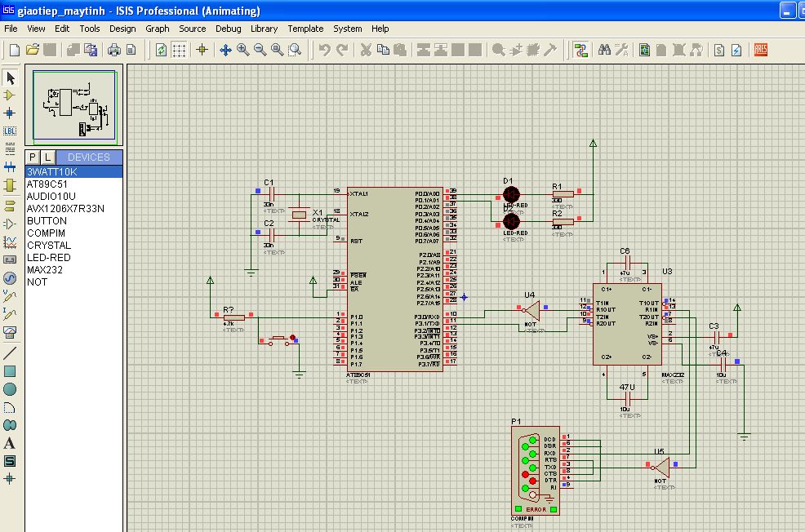Toggle the wire autorouter button

point(580,50)
